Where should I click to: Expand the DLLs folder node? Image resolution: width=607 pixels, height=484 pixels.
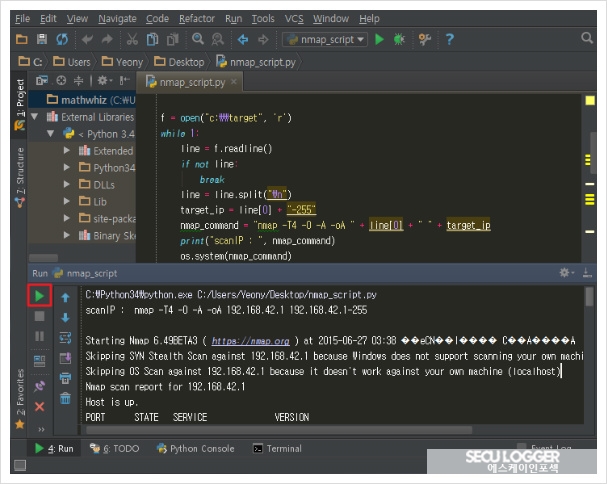67,184
